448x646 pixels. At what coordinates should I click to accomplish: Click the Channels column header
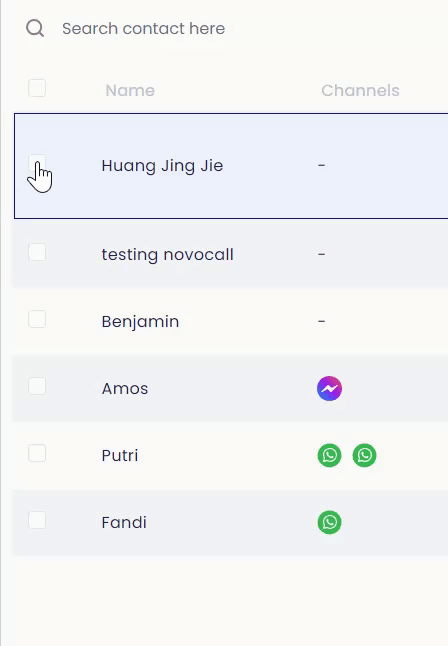(360, 91)
